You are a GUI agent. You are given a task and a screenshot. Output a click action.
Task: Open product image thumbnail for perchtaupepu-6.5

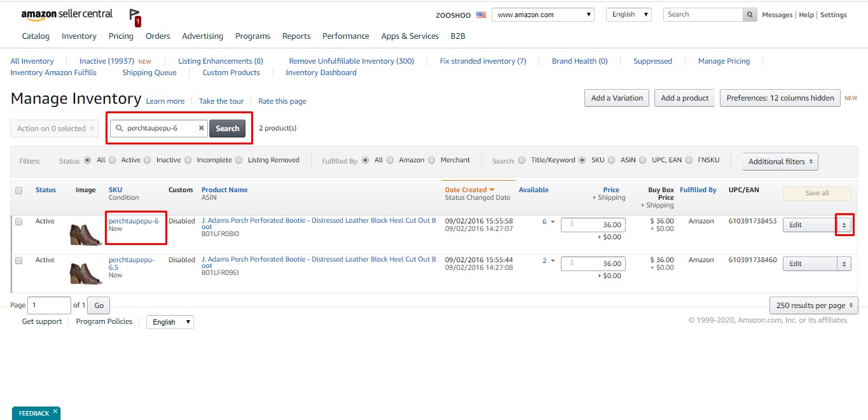(86, 274)
